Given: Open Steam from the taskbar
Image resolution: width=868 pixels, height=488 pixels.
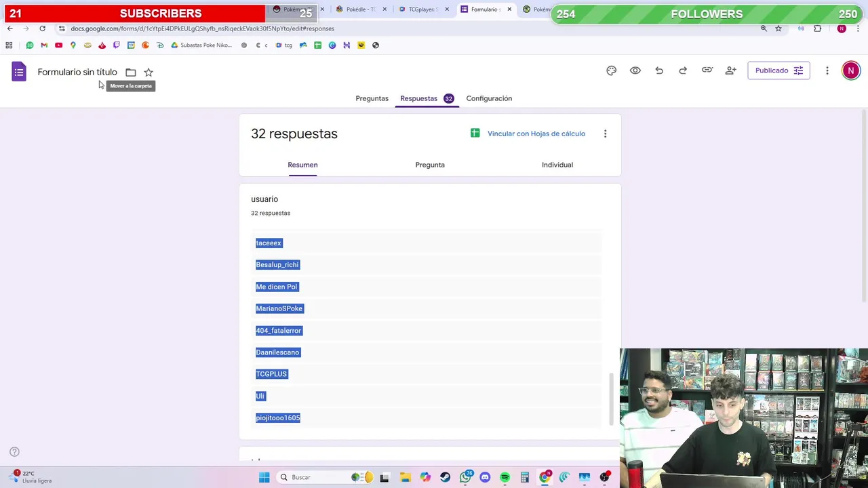Looking at the screenshot, I should pos(445,477).
